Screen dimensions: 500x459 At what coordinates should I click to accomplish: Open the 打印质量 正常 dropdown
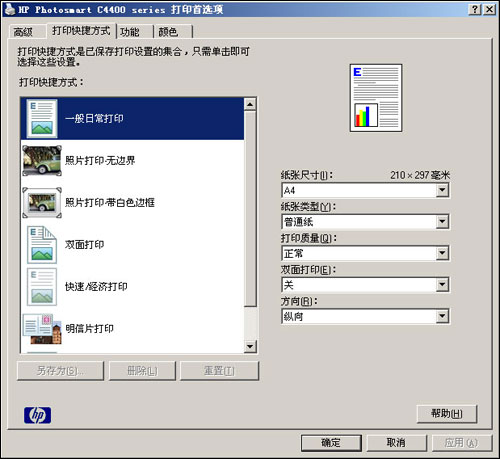(365, 253)
